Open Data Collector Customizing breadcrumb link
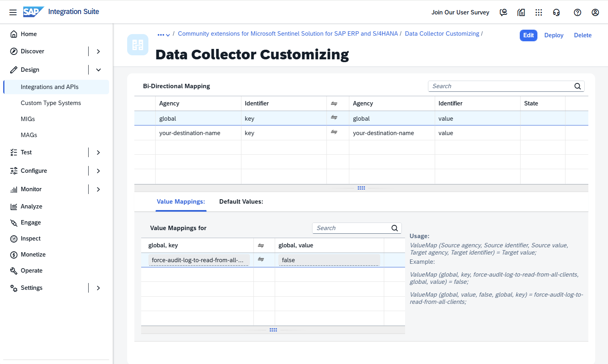 click(x=442, y=34)
